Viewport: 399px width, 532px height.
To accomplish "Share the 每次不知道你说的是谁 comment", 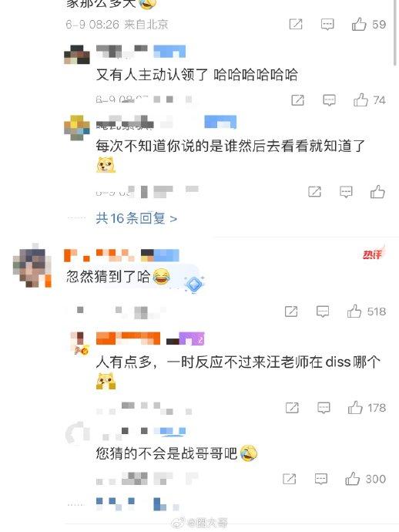I will point(314,192).
